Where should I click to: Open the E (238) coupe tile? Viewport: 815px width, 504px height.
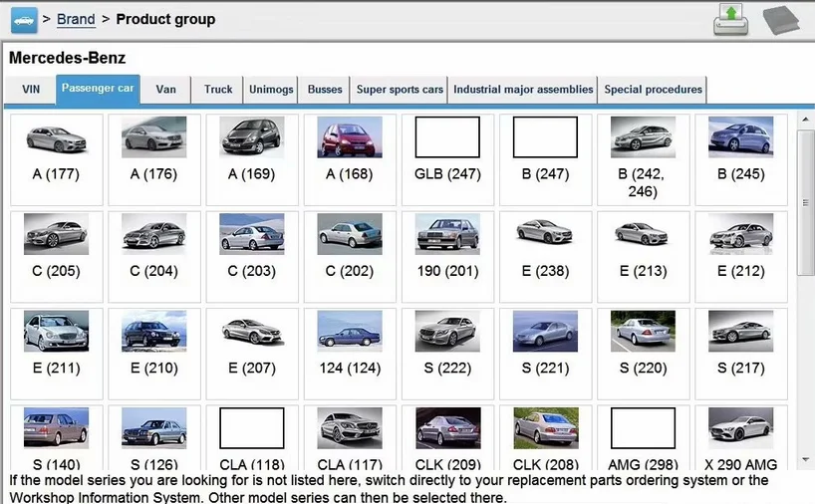pyautogui.click(x=545, y=257)
